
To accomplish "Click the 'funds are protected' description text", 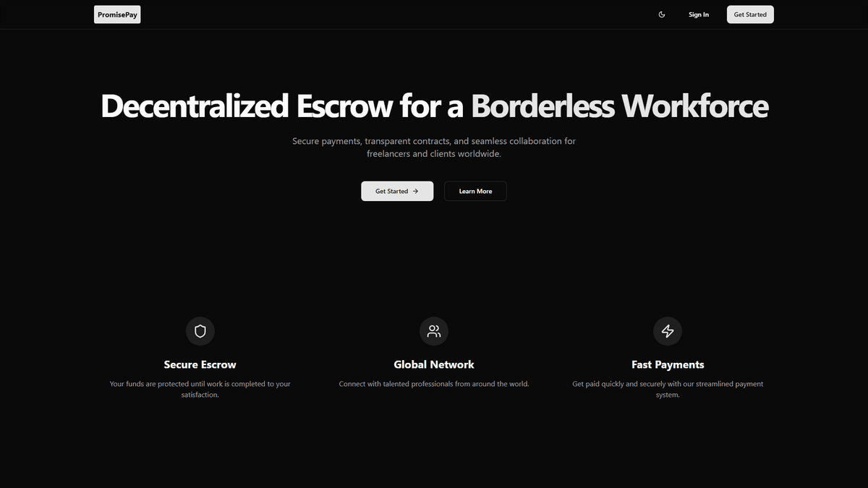I will coord(200,384).
